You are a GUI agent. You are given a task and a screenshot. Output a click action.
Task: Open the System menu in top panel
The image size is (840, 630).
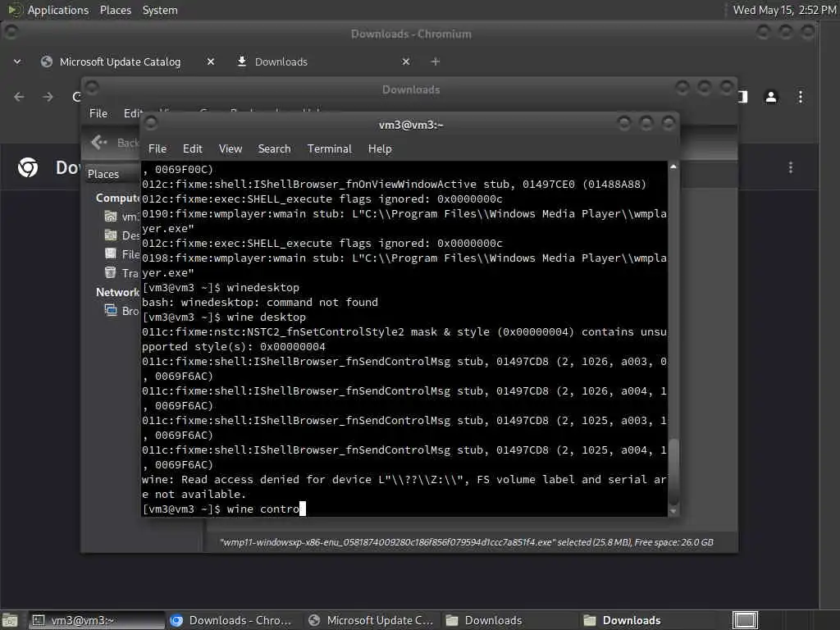click(160, 10)
